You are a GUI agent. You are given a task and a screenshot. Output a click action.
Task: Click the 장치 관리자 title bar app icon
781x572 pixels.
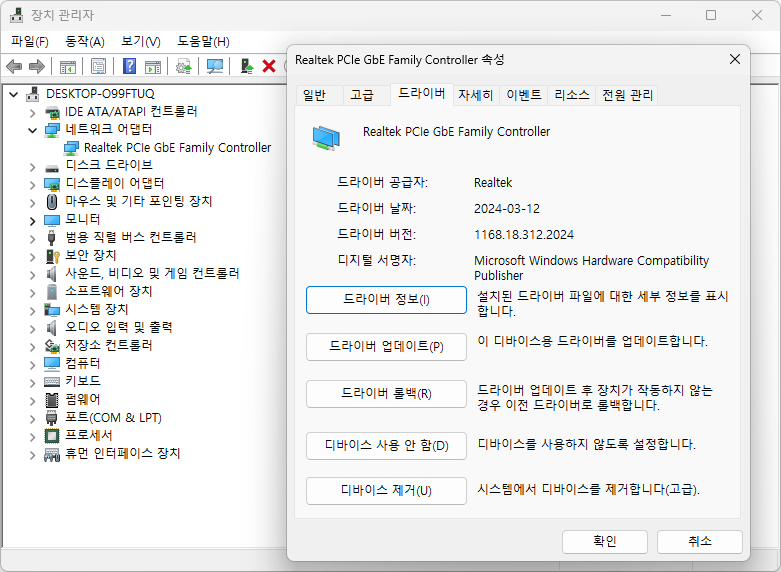[16, 15]
